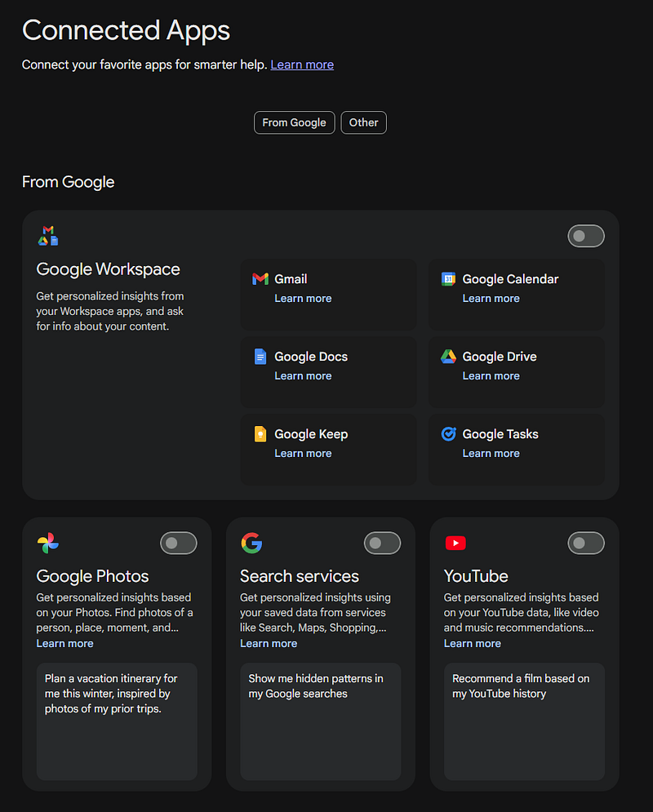Click the YouTube description text
Image resolution: width=653 pixels, height=812 pixels.
(522, 613)
